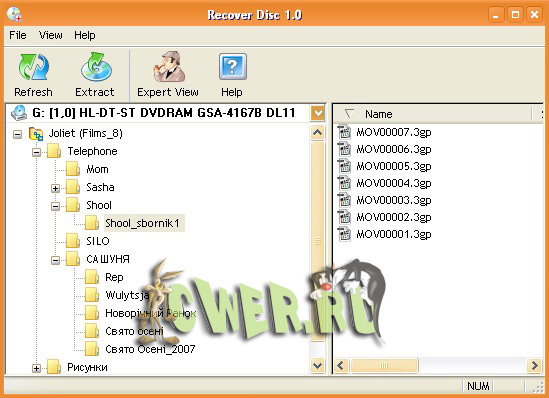Viewport: 549px width, 398px height.
Task: Open the Help menu
Action: [84, 35]
